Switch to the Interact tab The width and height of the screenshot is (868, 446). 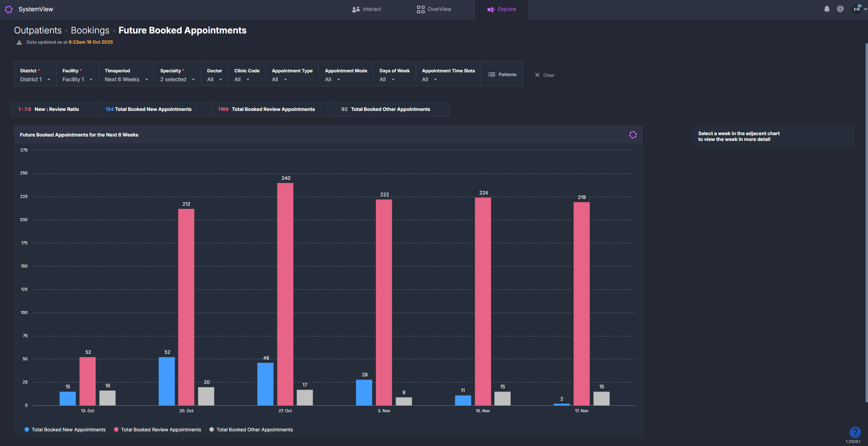coord(367,9)
